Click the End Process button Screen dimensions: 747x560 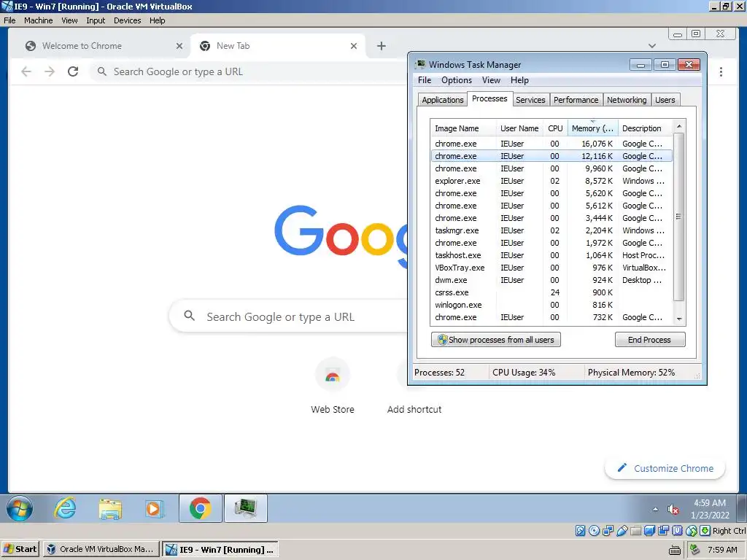(650, 340)
